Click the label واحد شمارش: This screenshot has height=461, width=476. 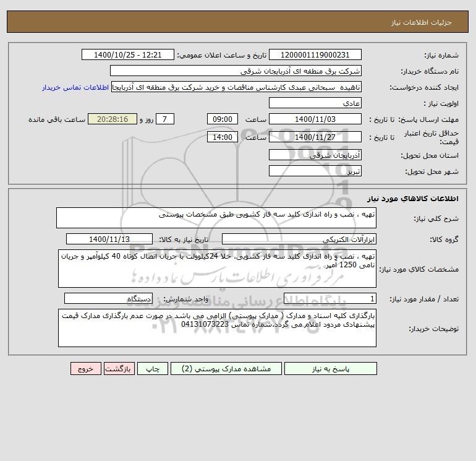pos(186,299)
